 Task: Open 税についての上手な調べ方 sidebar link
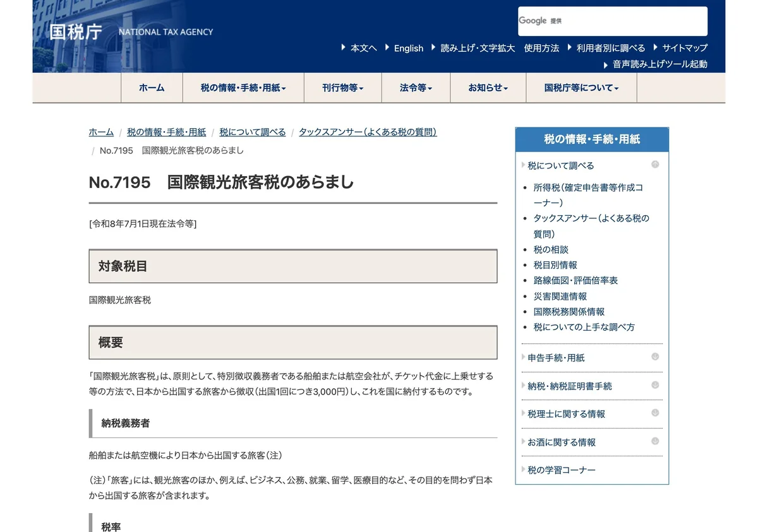pos(584,327)
